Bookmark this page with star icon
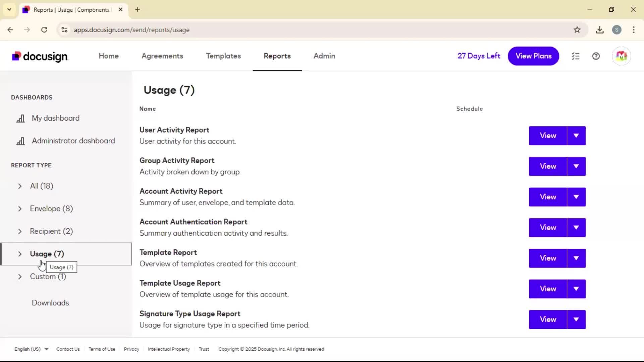 coord(577,30)
